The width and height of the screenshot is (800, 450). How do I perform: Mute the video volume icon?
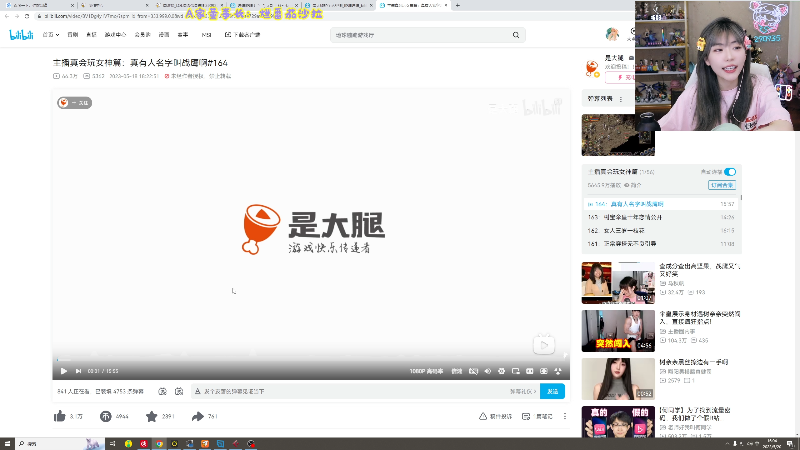[488, 371]
